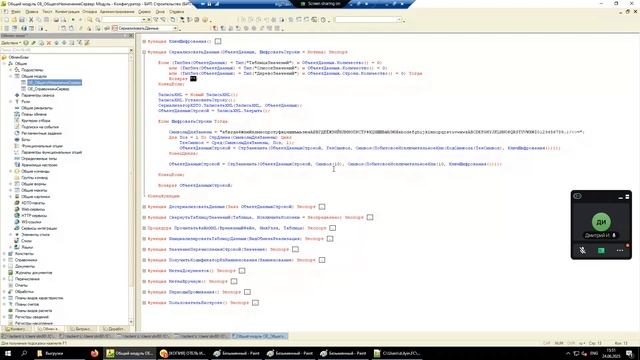
Task: Select Параметры сеанса icon in tree
Action: point(17,95)
